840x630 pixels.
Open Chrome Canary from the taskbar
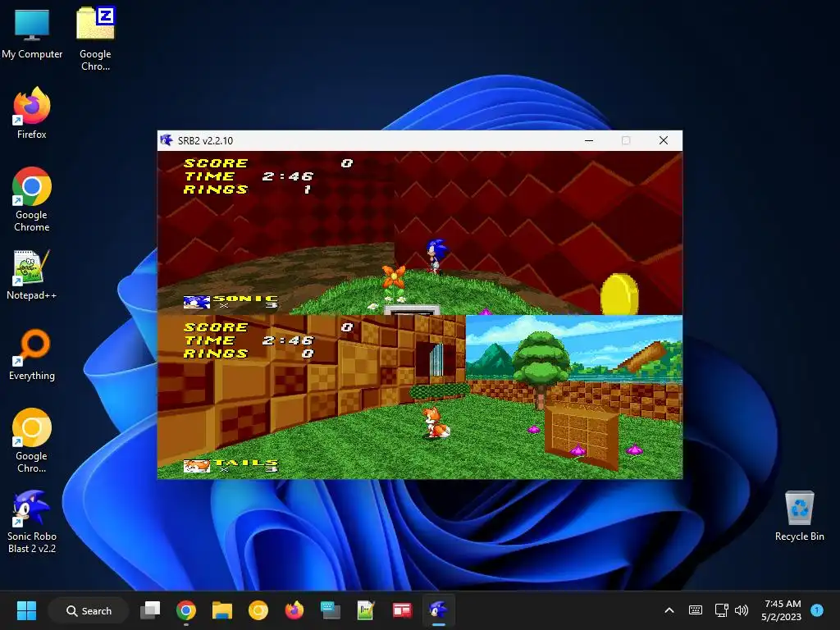coord(258,610)
